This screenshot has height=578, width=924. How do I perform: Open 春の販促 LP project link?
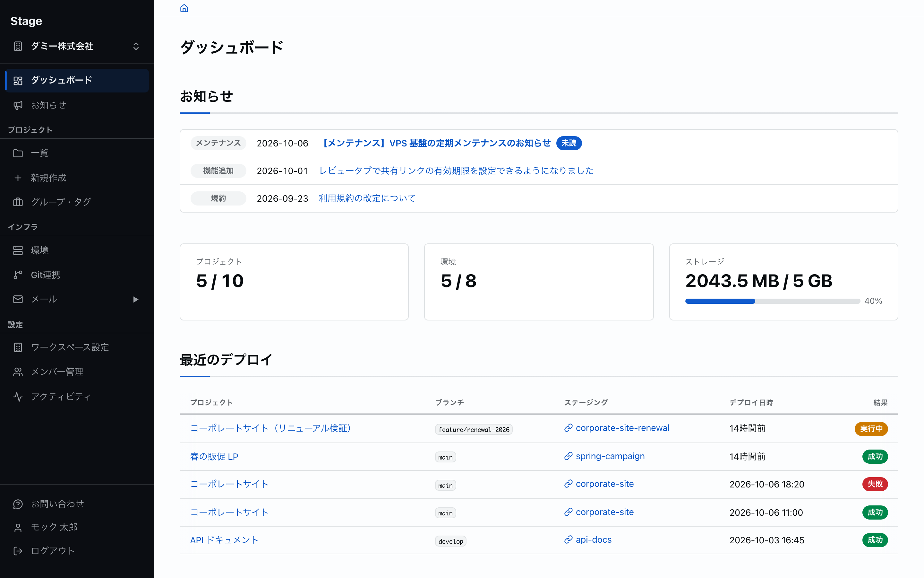click(x=214, y=456)
